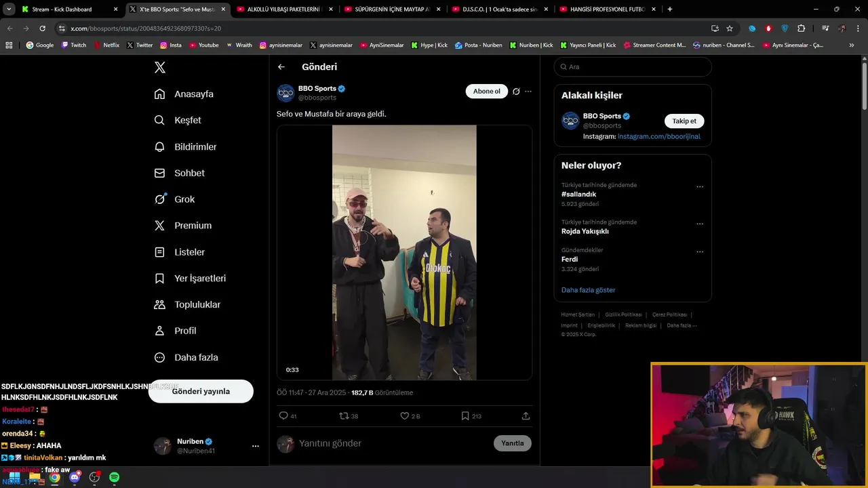Screen dimensions: 868x488
Task: Open Spotify from taskbar
Action: (114, 477)
